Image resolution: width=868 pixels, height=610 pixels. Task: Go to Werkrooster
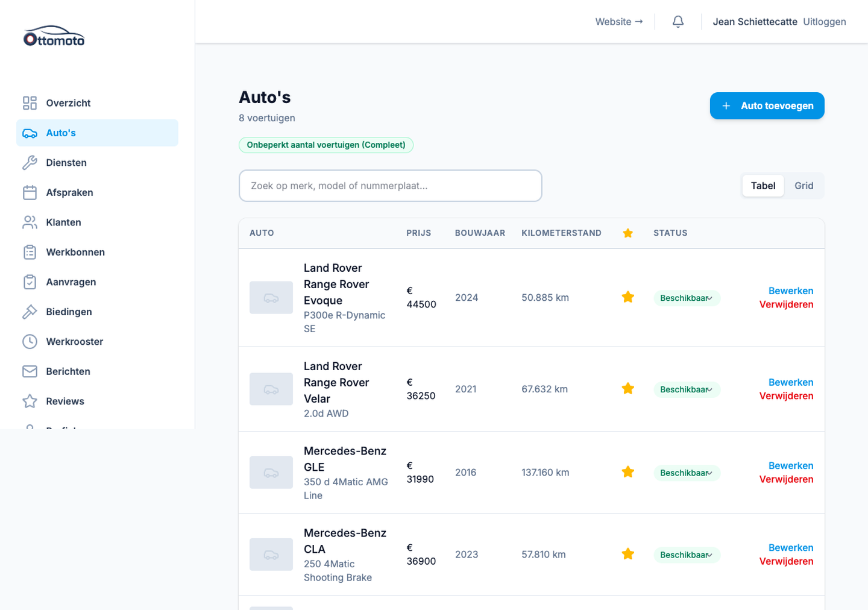[97, 342]
